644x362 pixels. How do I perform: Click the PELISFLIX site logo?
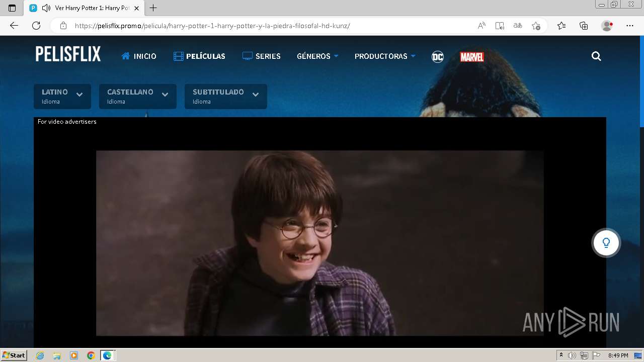coord(68,54)
